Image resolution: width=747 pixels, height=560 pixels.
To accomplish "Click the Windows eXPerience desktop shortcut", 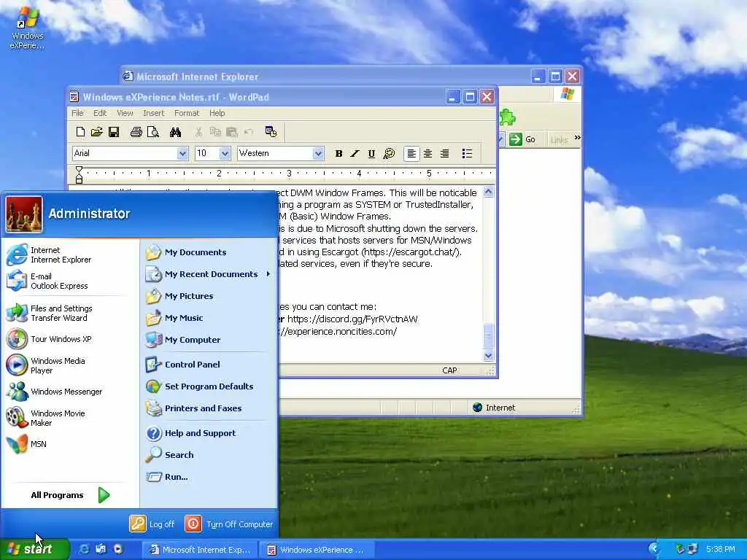I will click(27, 29).
